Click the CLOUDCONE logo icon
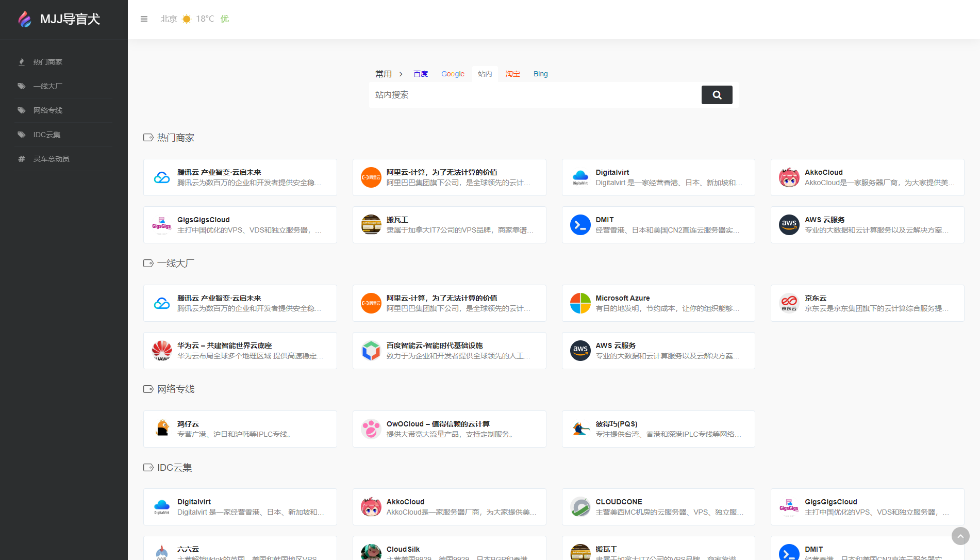 [x=580, y=507]
